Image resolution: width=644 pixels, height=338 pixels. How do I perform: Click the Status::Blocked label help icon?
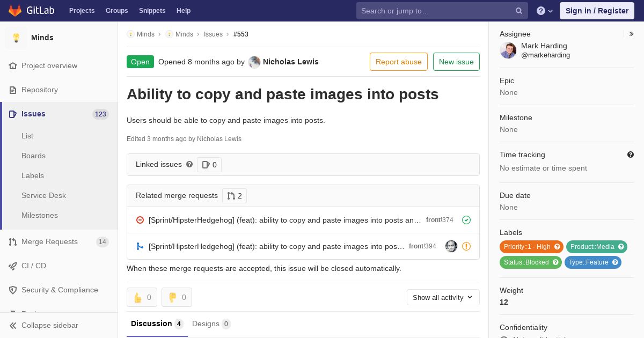[556, 262]
